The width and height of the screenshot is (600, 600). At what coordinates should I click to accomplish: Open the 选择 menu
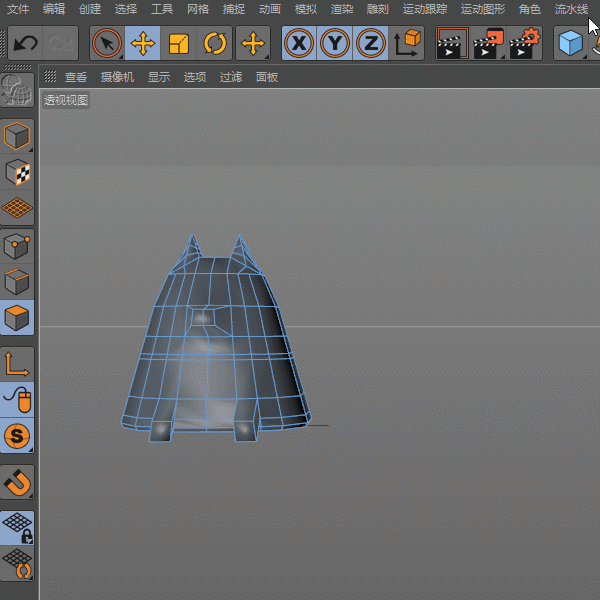tap(126, 9)
